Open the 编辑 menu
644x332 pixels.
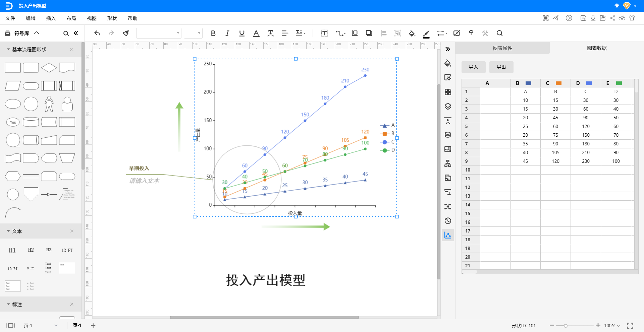point(31,18)
